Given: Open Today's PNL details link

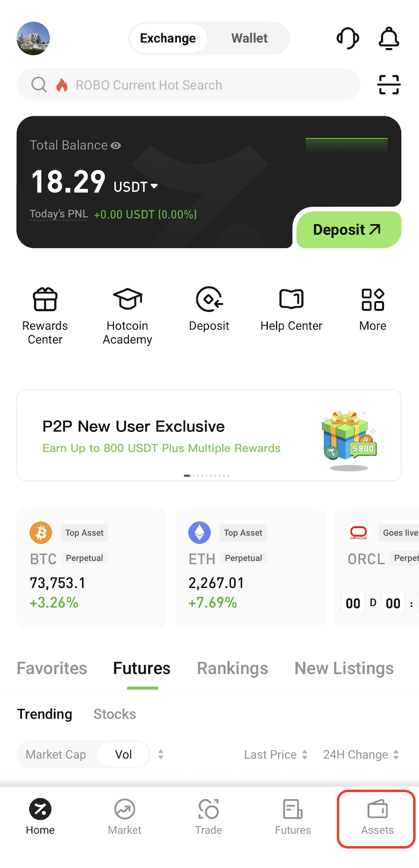Looking at the screenshot, I should click(x=59, y=214).
